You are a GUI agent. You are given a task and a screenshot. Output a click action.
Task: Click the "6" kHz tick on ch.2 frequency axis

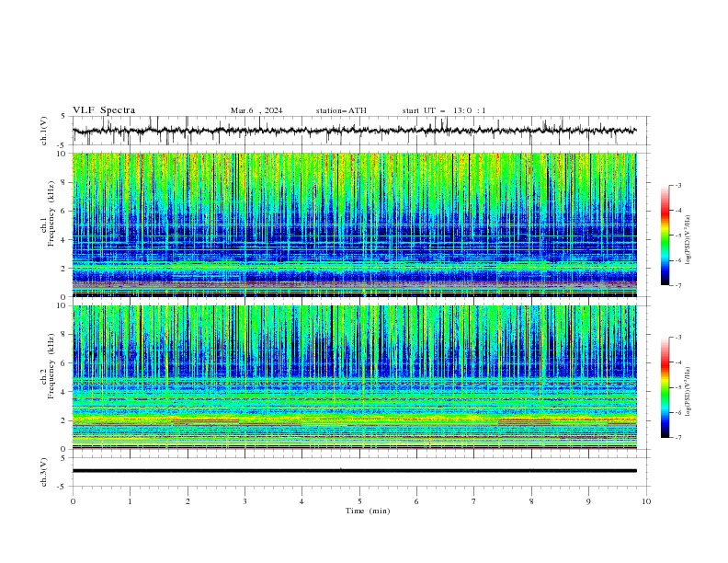[x=65, y=363]
